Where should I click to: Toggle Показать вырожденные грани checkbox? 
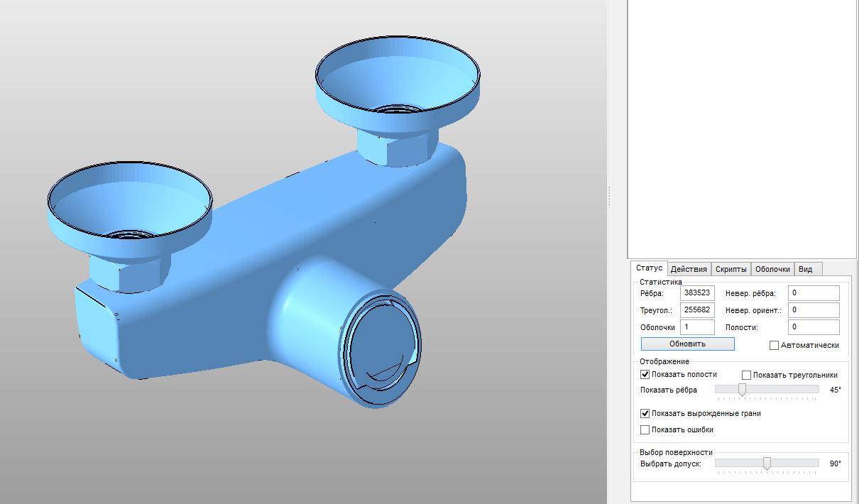(645, 413)
